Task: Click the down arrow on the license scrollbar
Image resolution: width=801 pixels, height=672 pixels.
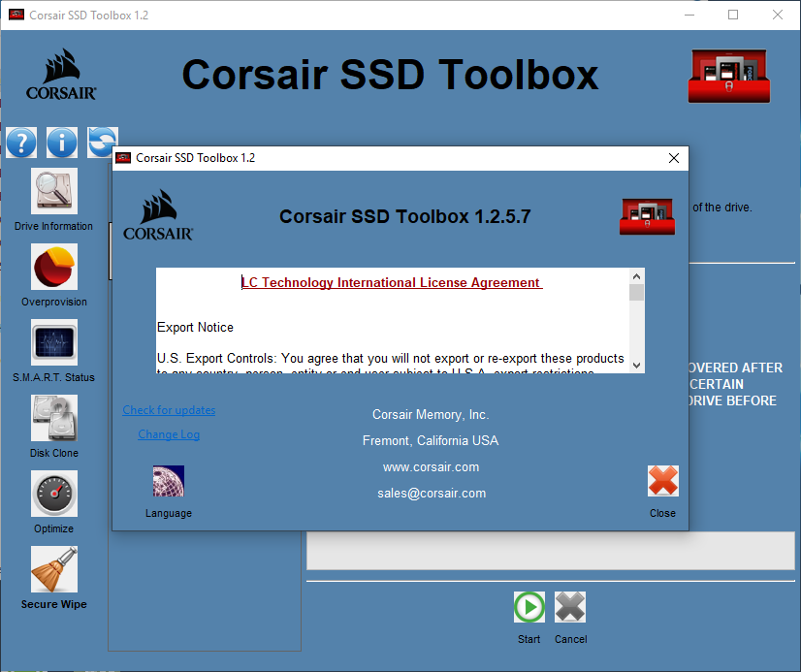Action: tap(636, 367)
